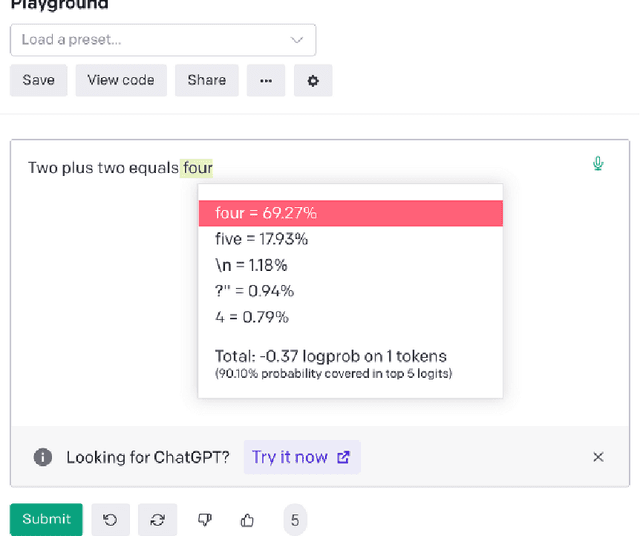Click the Save button
The image size is (640, 536).
[39, 80]
